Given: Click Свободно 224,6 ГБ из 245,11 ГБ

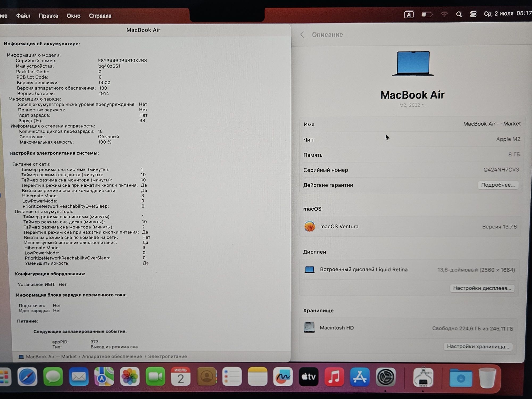Looking at the screenshot, I should click(x=472, y=329).
